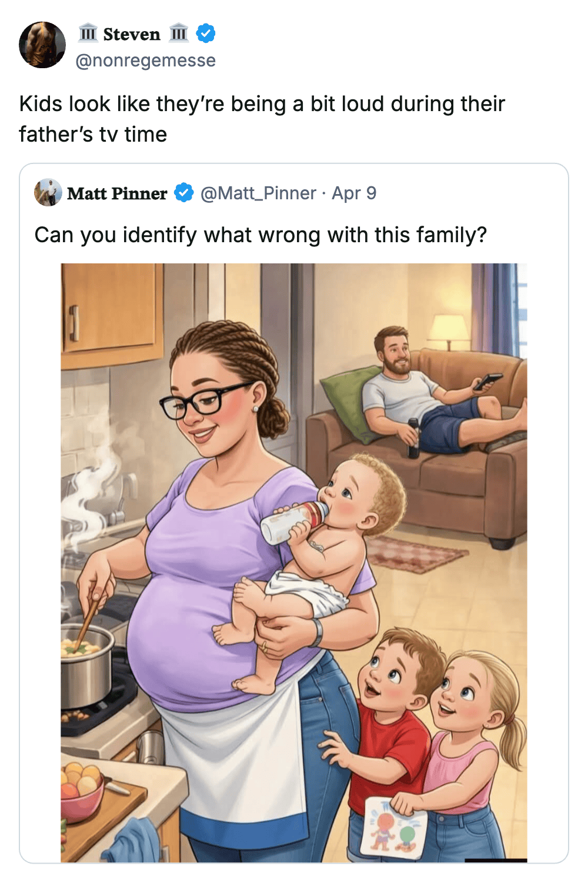Open Steven's profile avatar picture
This screenshot has width=588, height=883.
[x=42, y=45]
